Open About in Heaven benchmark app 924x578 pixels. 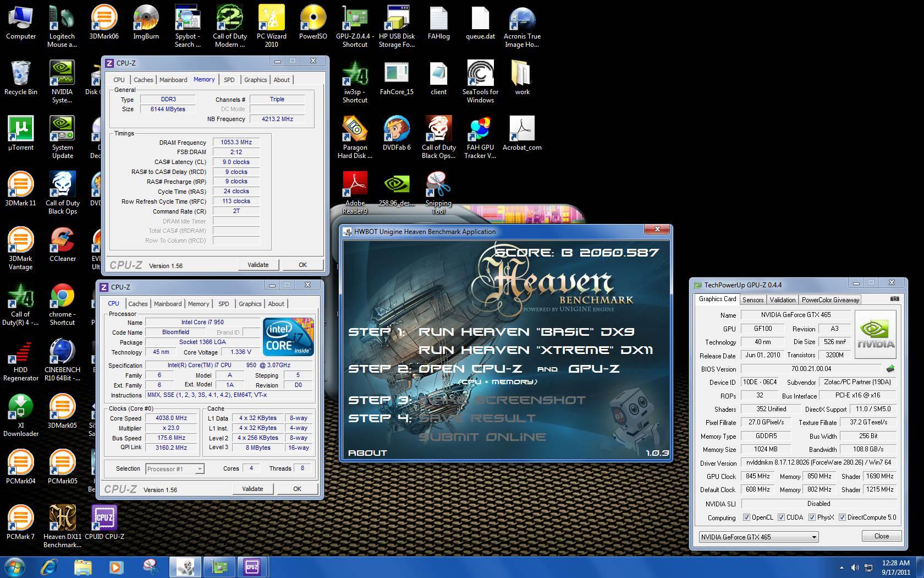[367, 452]
